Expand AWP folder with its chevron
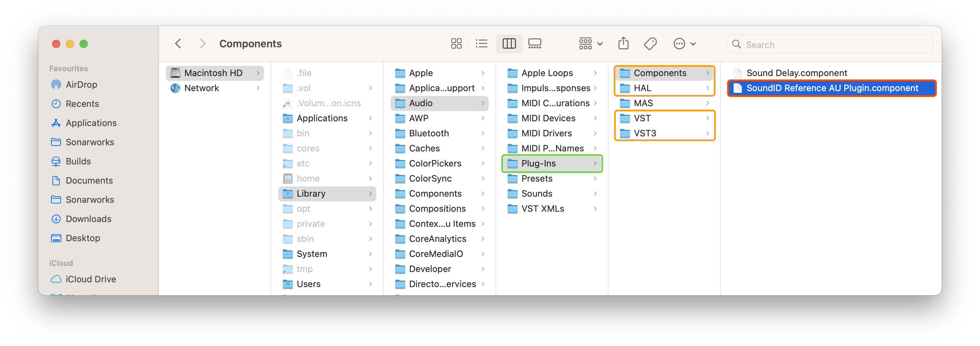Viewport: 980px width, 346px height. pos(483,118)
